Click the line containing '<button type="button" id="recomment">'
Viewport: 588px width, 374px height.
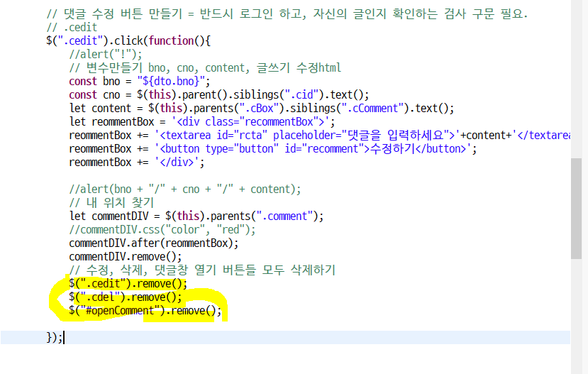point(272,149)
